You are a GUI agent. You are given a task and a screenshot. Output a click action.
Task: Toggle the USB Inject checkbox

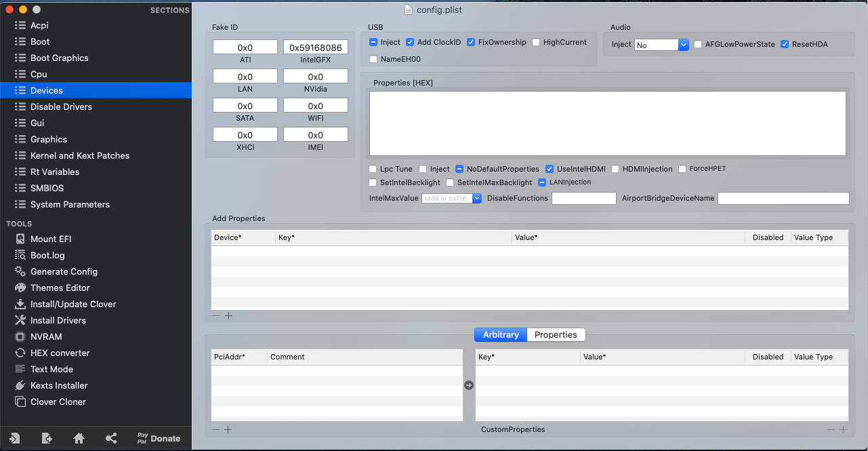(373, 42)
